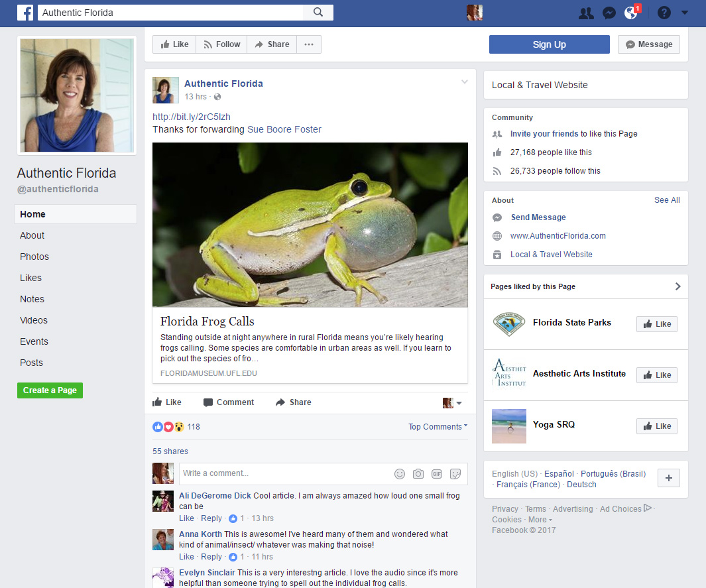The image size is (706, 588).
Task: Click the Create a Page button
Action: tap(50, 390)
